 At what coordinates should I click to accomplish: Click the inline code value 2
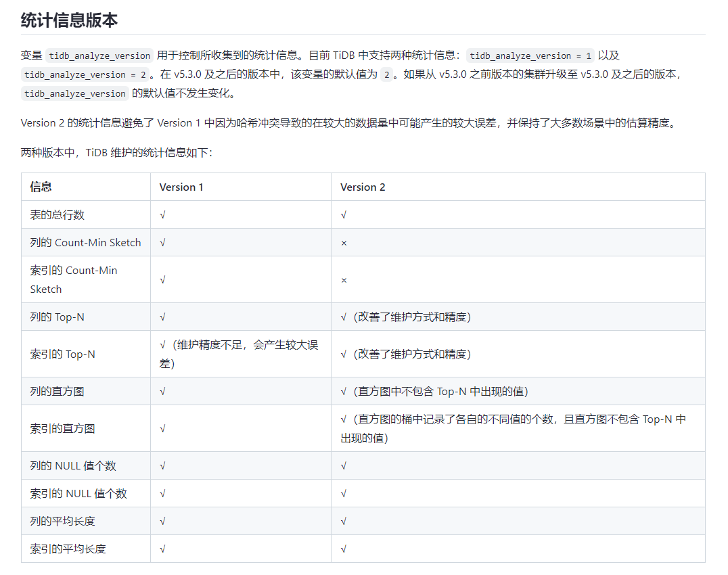pos(386,74)
